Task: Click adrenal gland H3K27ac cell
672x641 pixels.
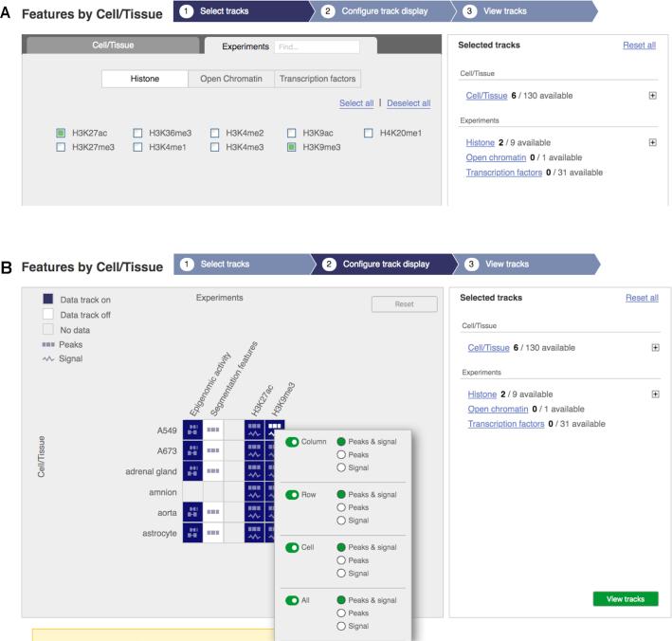Action: [254, 470]
